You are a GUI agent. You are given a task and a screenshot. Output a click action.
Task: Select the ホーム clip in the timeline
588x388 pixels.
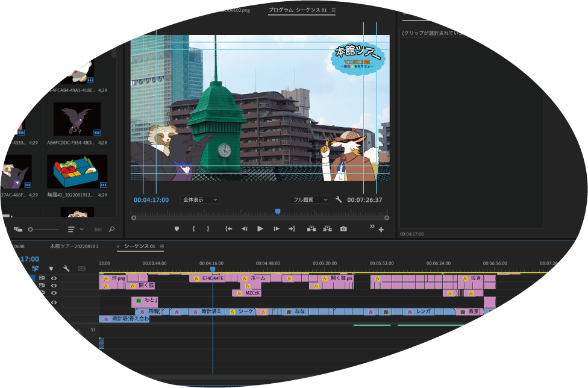pos(255,278)
